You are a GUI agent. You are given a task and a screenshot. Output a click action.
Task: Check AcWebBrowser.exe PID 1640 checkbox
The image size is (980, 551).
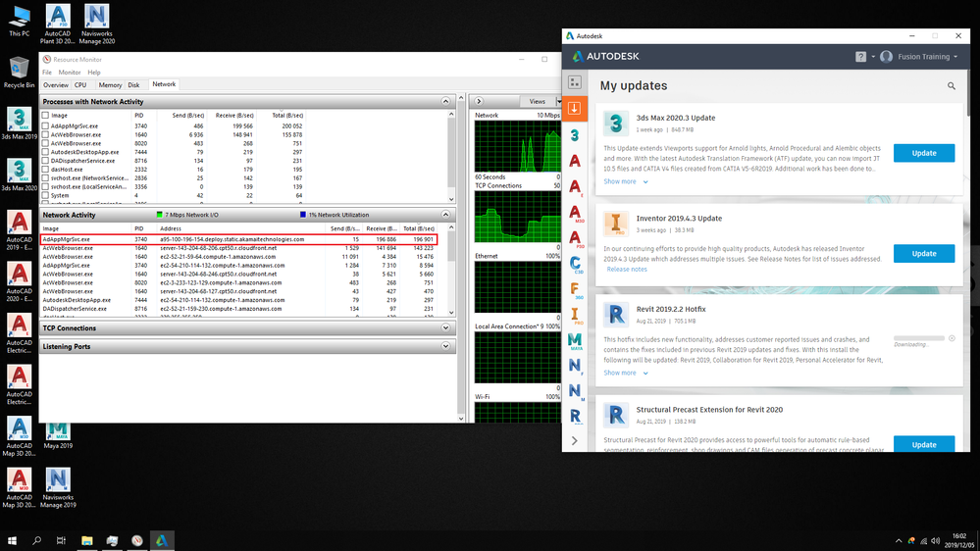[x=45, y=134]
